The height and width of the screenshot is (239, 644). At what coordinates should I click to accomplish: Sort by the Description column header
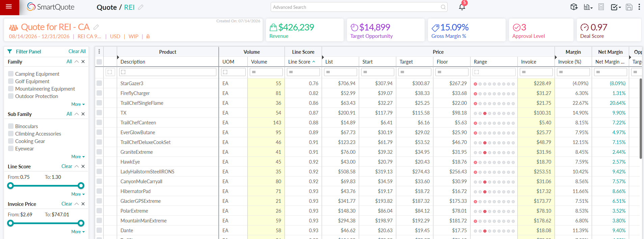click(133, 62)
